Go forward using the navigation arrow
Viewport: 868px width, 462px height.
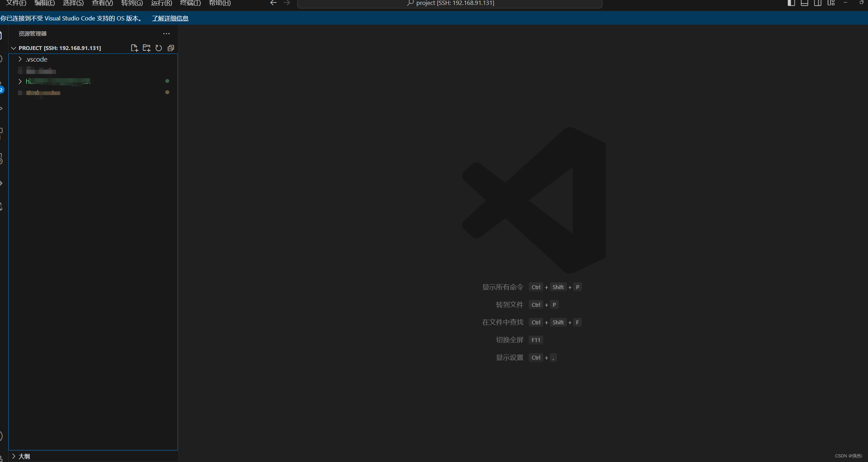287,3
